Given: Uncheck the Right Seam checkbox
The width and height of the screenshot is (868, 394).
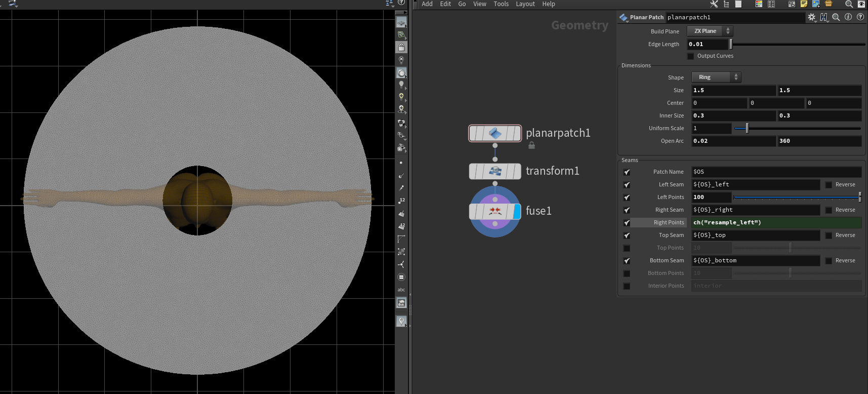Looking at the screenshot, I should pos(627,210).
